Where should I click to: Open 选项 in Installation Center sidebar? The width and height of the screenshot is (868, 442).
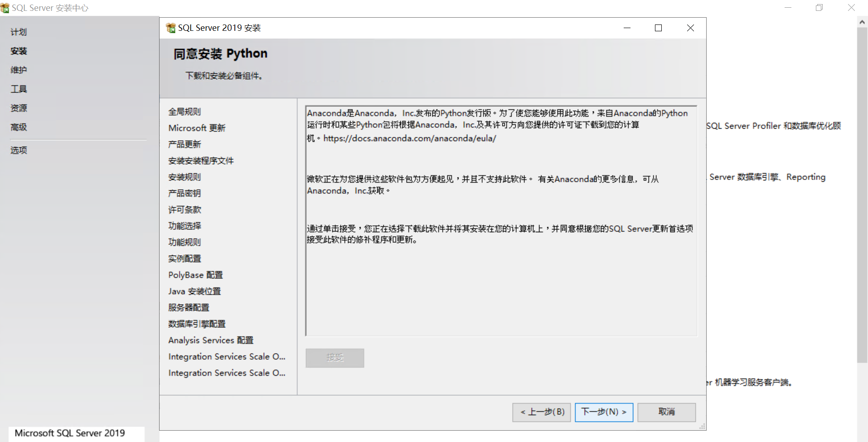click(19, 151)
